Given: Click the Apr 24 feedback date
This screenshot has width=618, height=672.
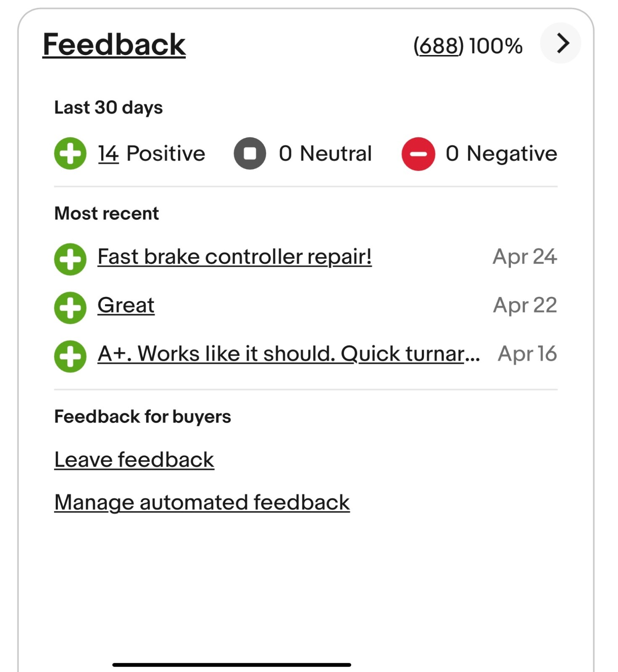Looking at the screenshot, I should pyautogui.click(x=525, y=257).
